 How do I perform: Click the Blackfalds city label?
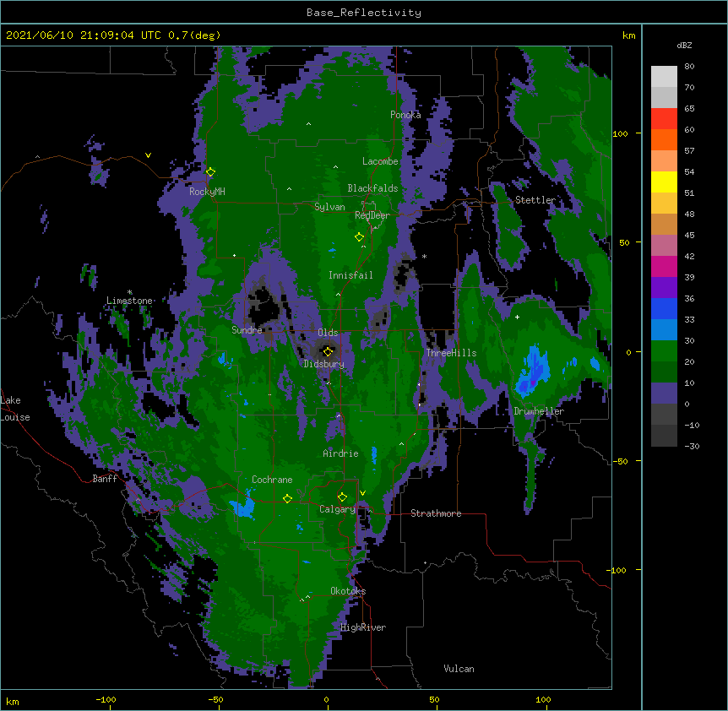coord(372,188)
